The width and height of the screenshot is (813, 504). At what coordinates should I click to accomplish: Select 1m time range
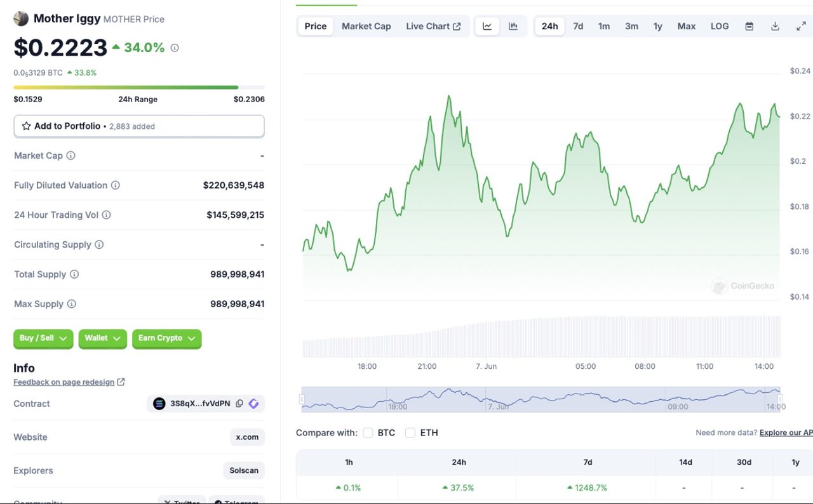[x=604, y=26]
